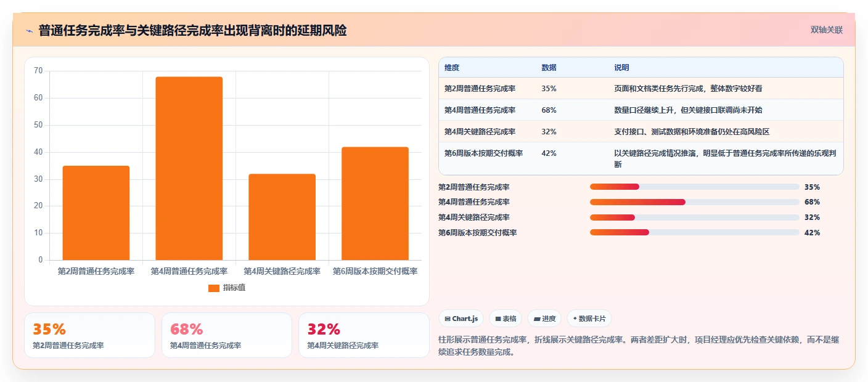
Task: Click the chart bar for 第2周普通任务完成率
Action: tap(96, 213)
